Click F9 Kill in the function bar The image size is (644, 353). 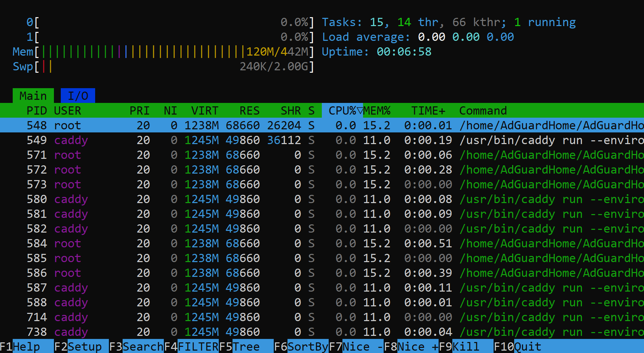pyautogui.click(x=466, y=346)
